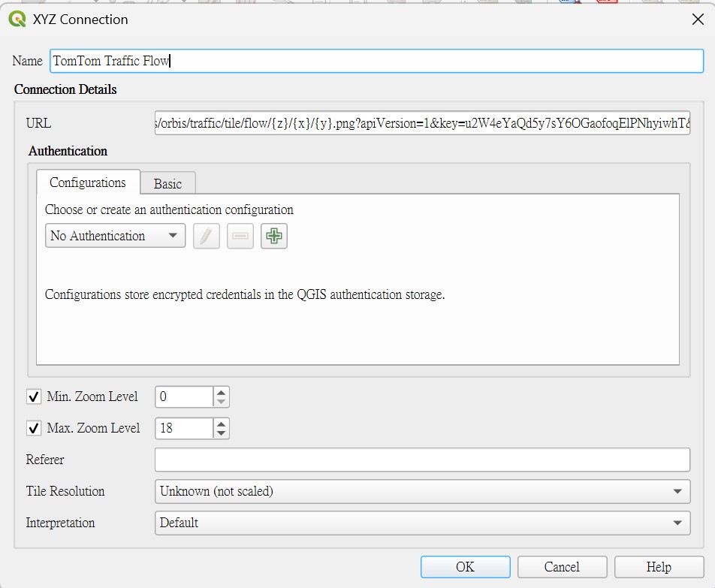Open the Interpretation dropdown
Screen dimensions: 715x588
422,523
